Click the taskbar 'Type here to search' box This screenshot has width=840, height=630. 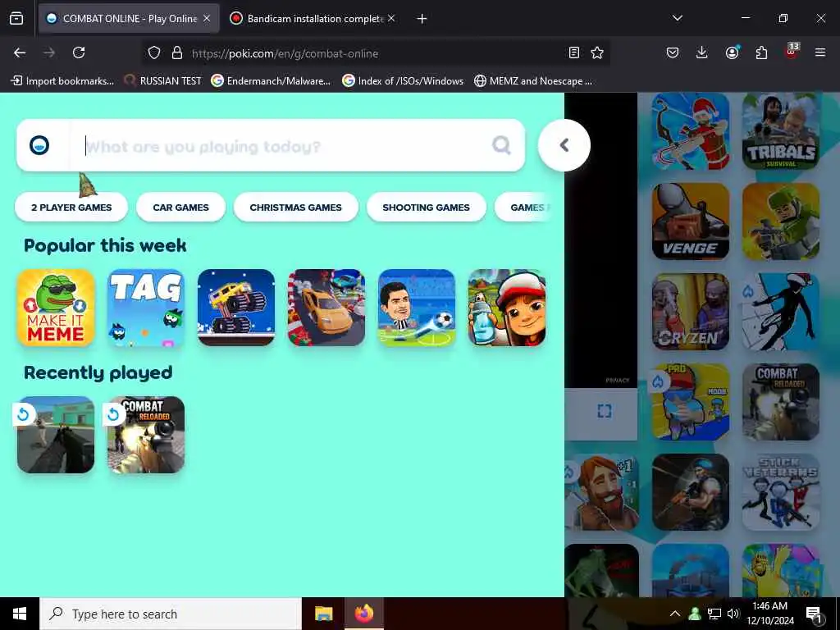click(171, 614)
